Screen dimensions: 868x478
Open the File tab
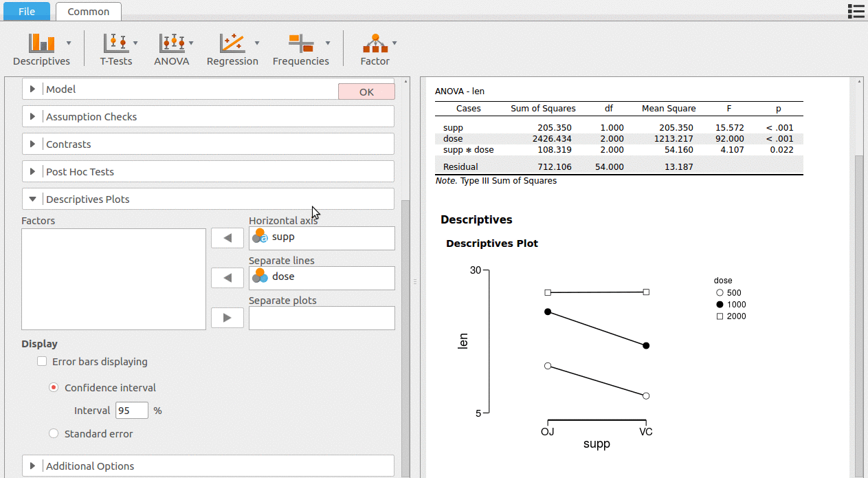[x=27, y=11]
